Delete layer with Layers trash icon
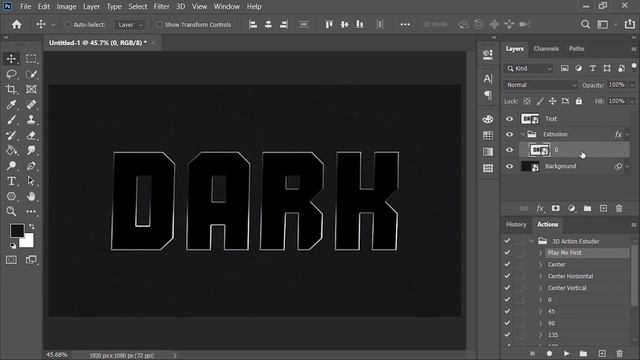Viewport: 640px width, 360px height. coord(619,209)
